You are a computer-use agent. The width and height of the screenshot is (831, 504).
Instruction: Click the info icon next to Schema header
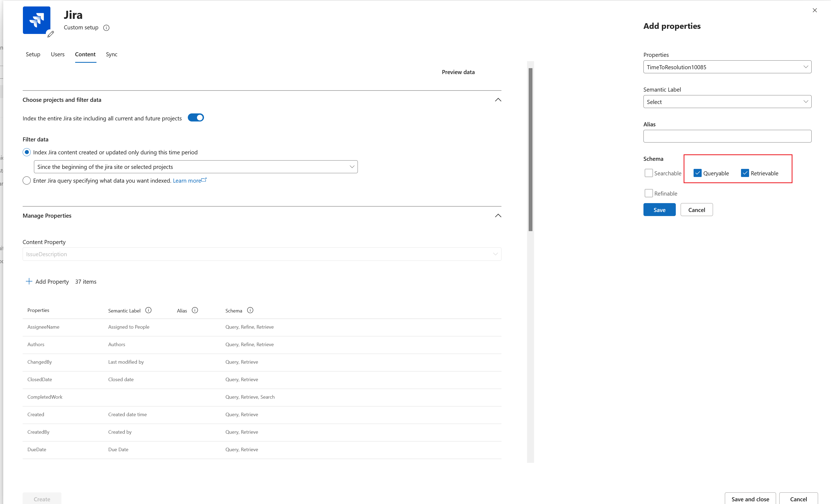(x=250, y=310)
